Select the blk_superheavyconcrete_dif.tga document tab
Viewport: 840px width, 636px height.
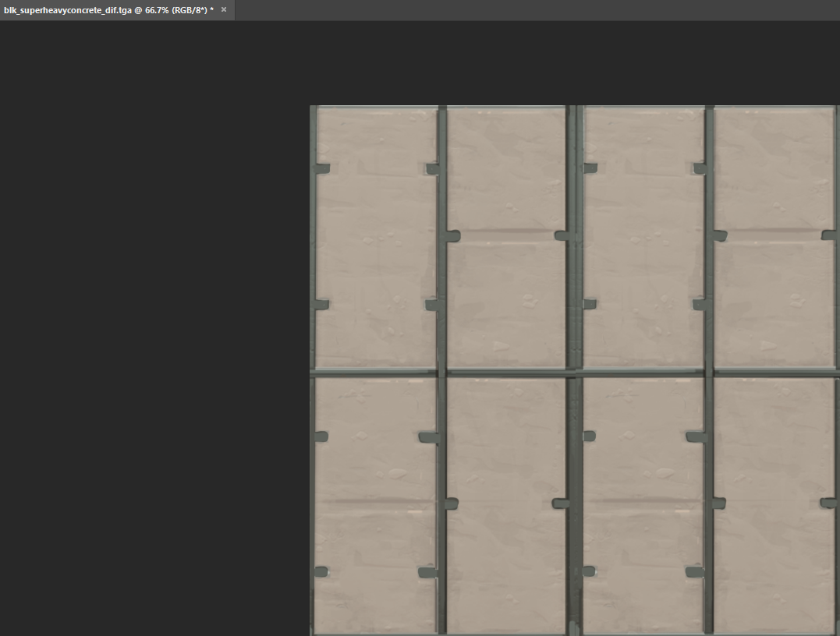108,10
